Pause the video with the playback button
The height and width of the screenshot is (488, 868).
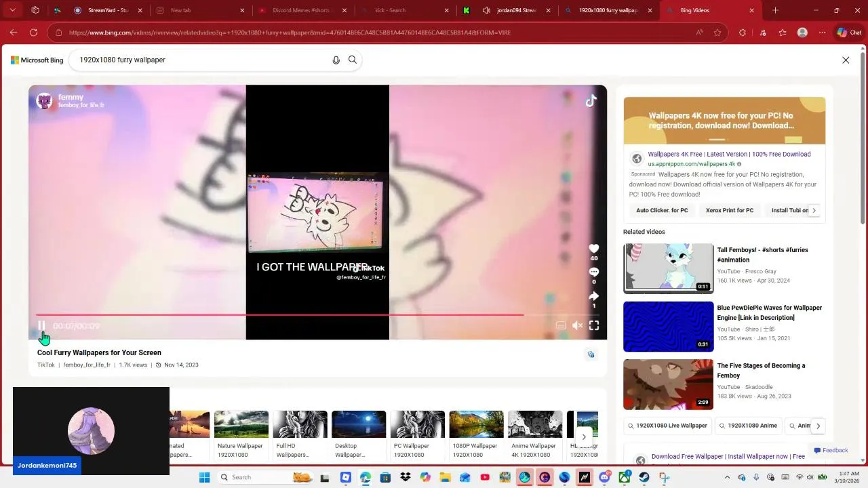click(41, 326)
